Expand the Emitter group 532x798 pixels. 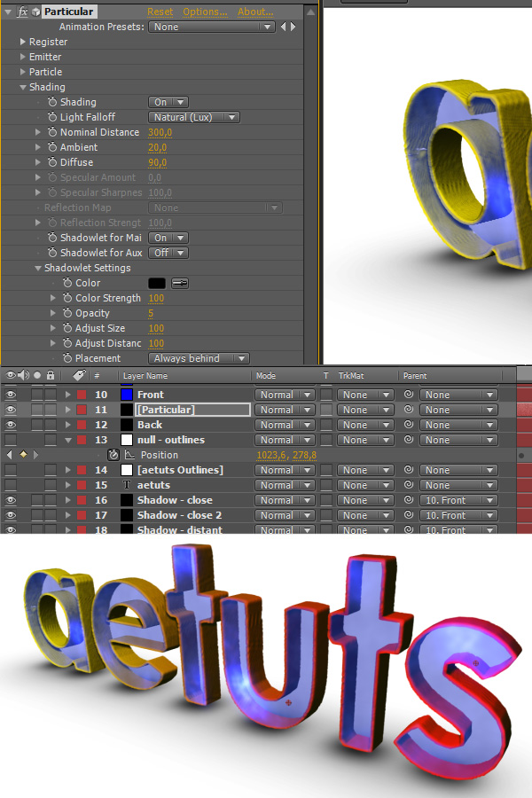point(22,57)
